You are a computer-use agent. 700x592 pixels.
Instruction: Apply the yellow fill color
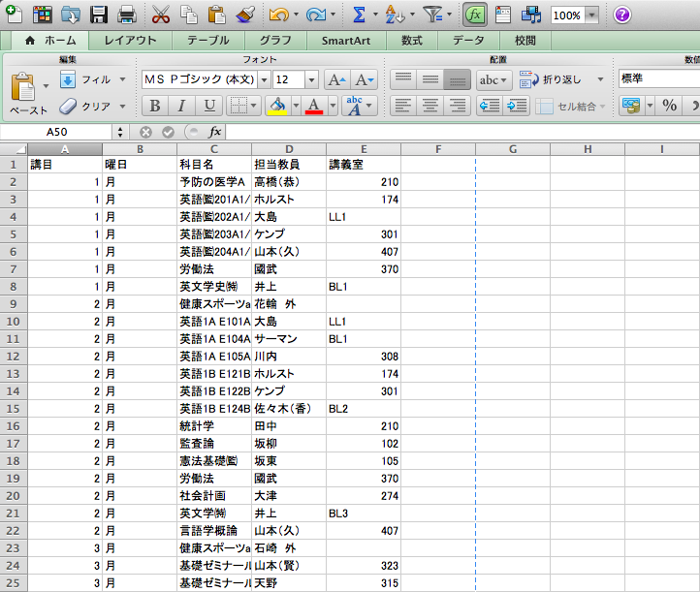(277, 106)
